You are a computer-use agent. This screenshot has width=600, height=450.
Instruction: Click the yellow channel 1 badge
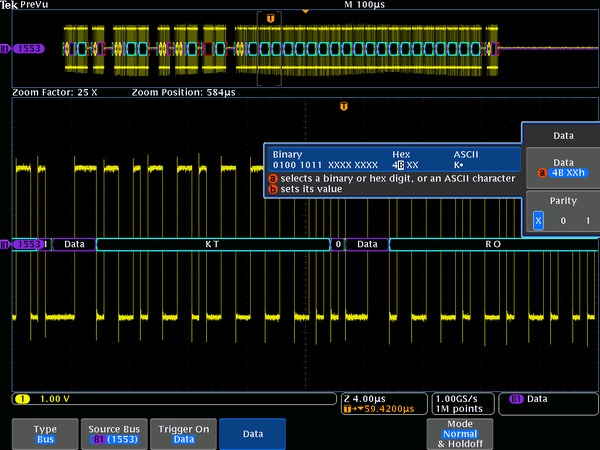tap(20, 398)
